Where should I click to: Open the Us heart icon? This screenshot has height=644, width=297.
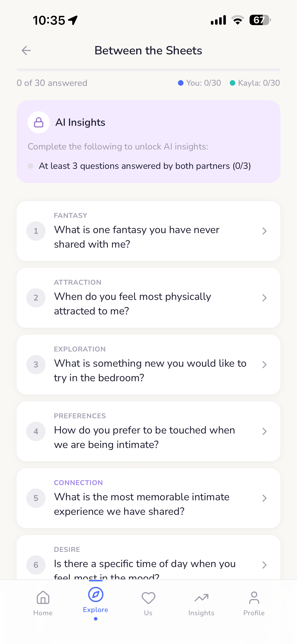click(x=148, y=598)
